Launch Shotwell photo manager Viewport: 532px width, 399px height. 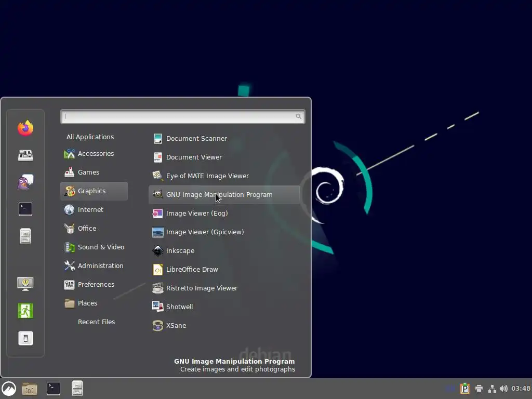coord(224,307)
